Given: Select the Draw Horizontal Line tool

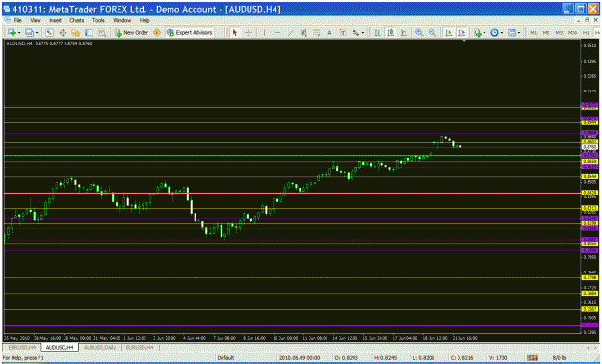Looking at the screenshot, I should (277, 33).
